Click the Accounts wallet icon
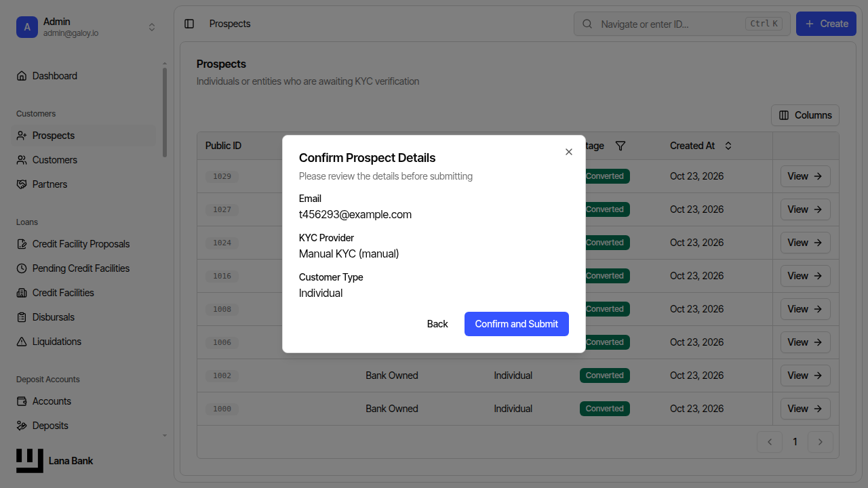This screenshot has height=488, width=868. pyautogui.click(x=22, y=401)
